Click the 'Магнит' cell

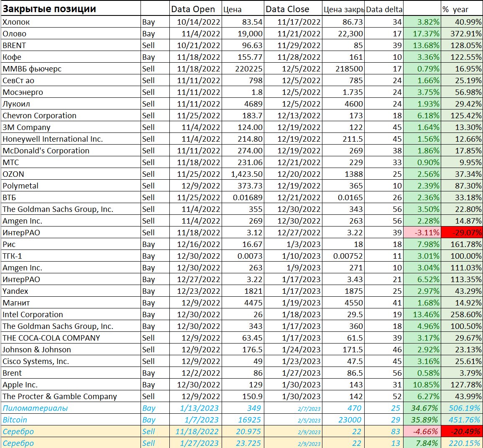[x=71, y=303]
